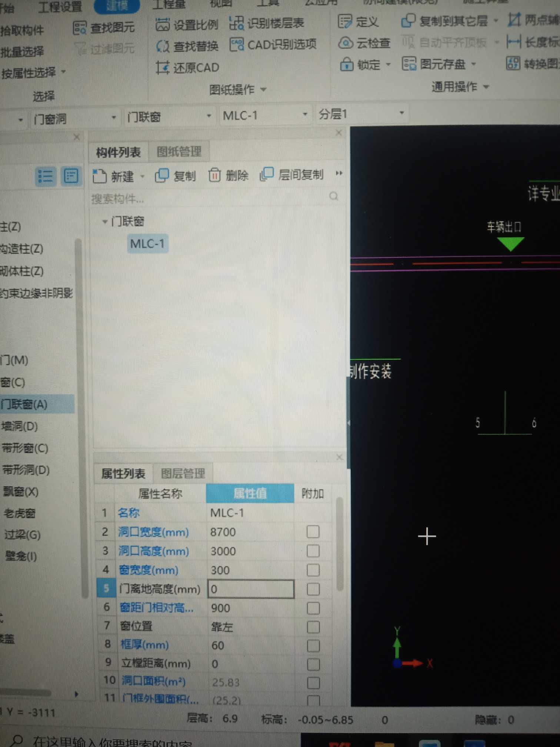Open the MLC-1 component dropdown
The image size is (560, 747).
[x=305, y=114]
